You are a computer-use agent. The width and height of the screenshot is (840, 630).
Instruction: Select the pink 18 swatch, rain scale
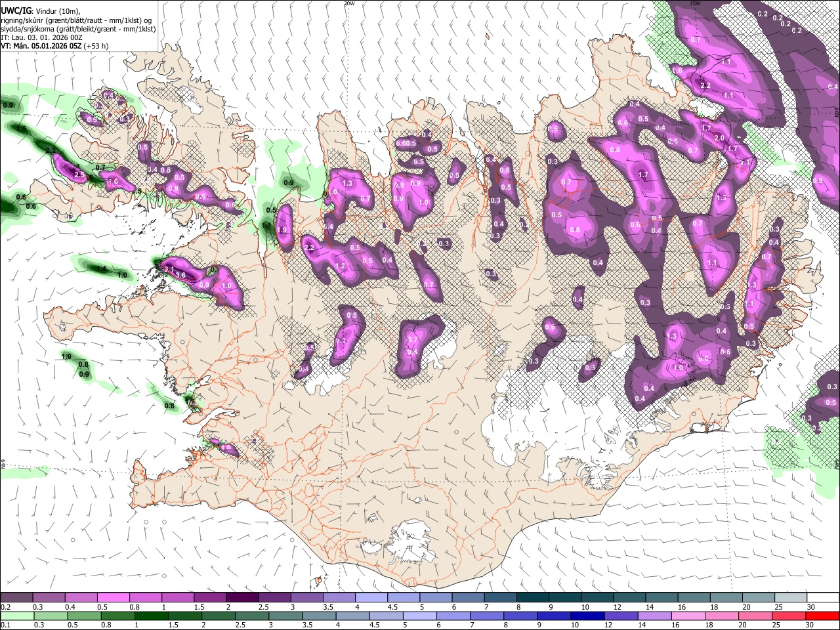coord(721,616)
